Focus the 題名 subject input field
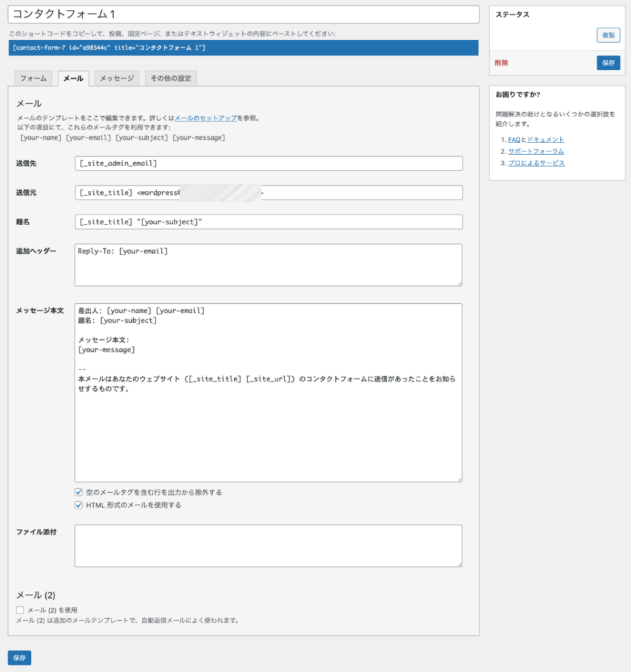Screen dimensions: 631x672 point(268,222)
